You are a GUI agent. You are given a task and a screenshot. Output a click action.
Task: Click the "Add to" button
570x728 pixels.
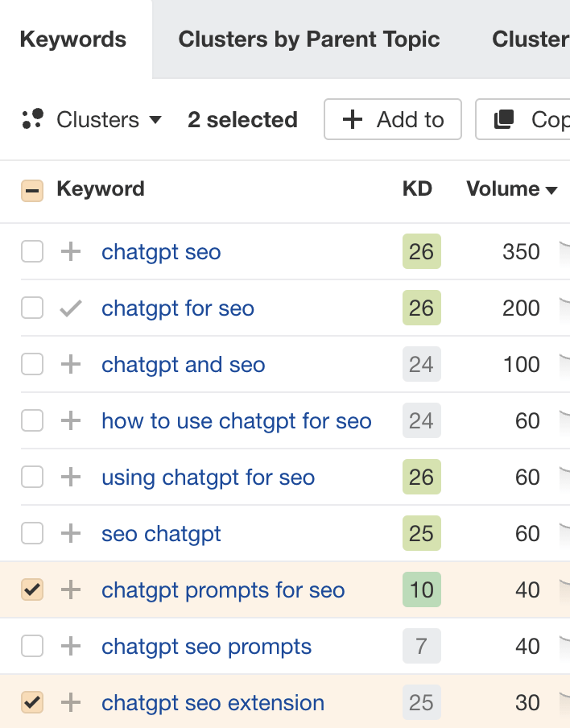393,119
